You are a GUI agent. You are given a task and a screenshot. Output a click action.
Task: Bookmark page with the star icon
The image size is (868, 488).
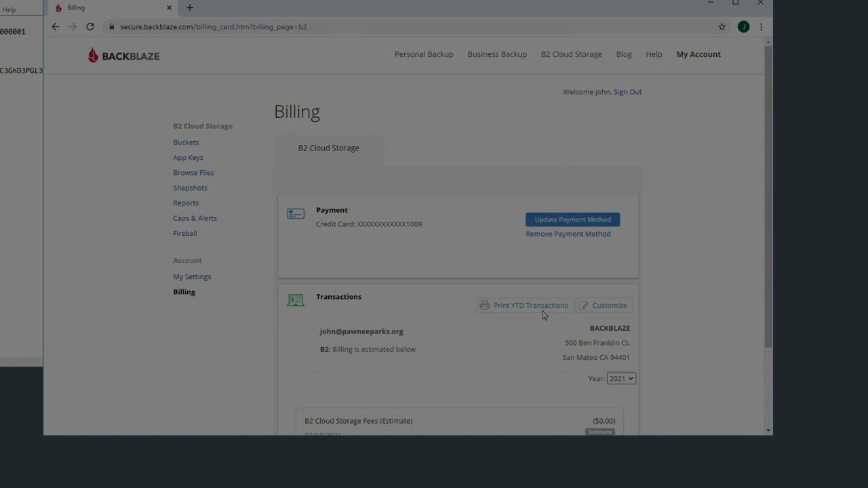(x=722, y=26)
